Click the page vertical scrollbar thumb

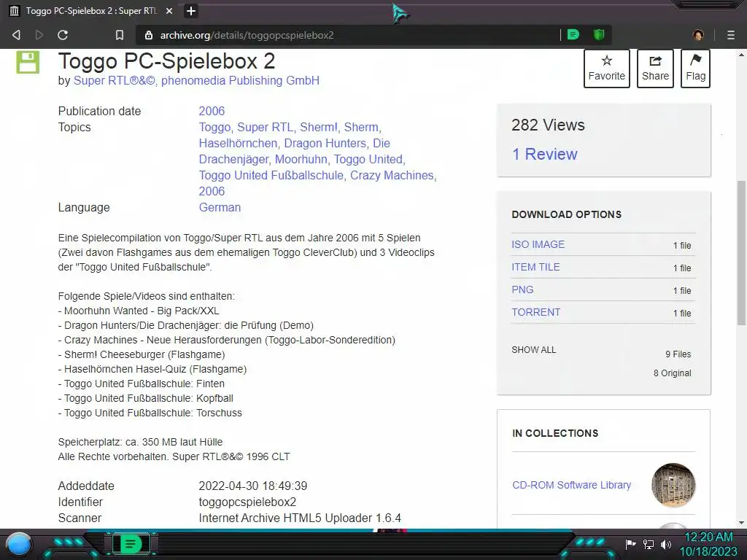click(x=741, y=253)
